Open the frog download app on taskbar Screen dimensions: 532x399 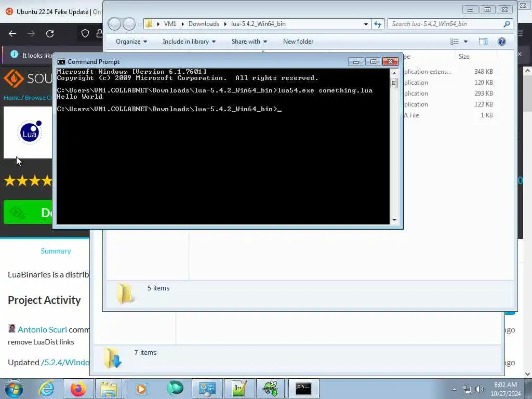(x=271, y=389)
